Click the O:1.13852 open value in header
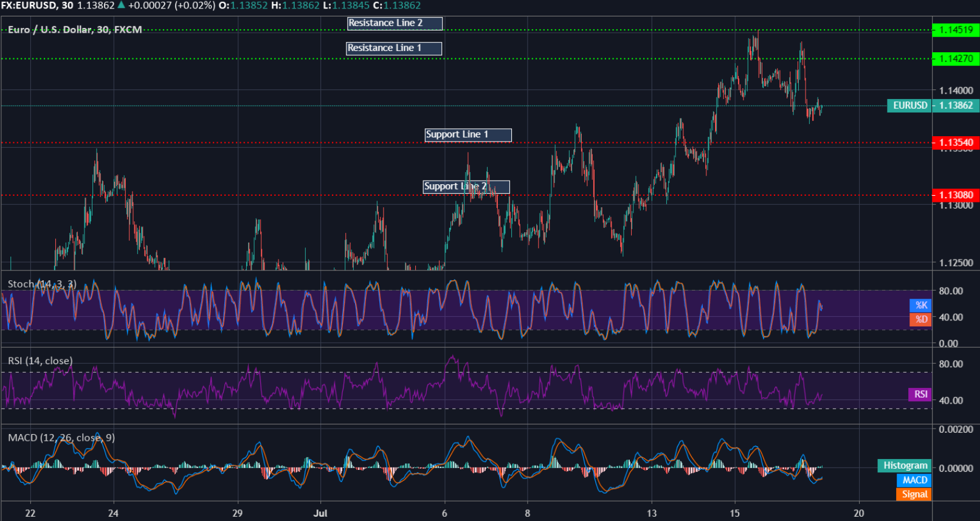The height and width of the screenshot is (521, 980). [243, 5]
